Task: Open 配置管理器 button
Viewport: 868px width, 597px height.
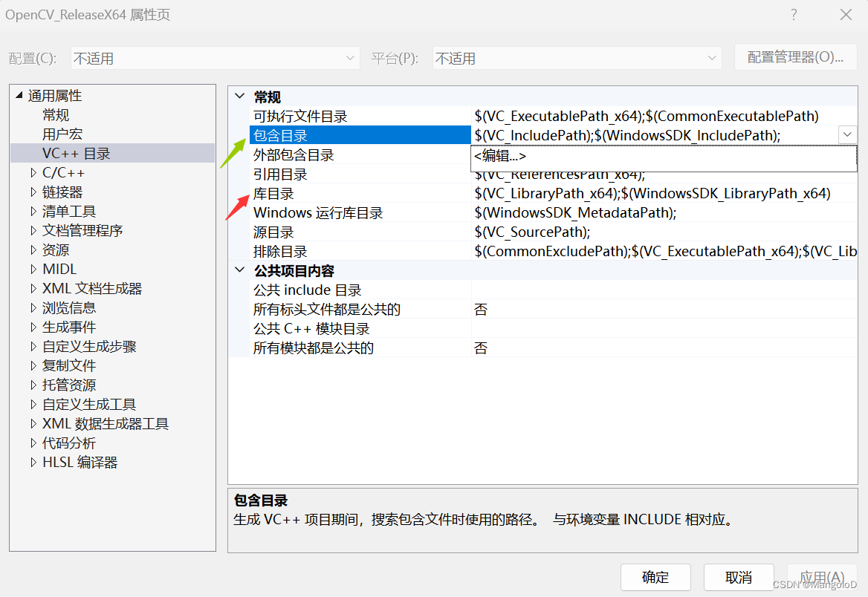Action: 795,57
